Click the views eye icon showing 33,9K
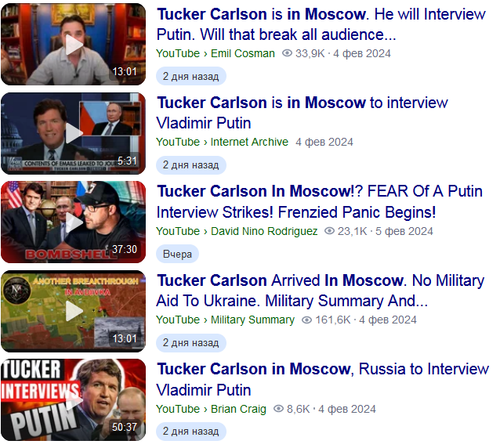This screenshot has height=448, width=500. coord(287,53)
